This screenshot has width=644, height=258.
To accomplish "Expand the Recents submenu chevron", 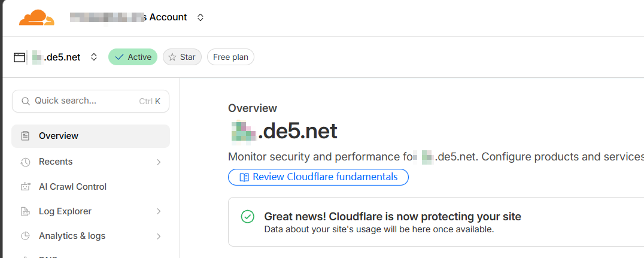I will (159, 162).
